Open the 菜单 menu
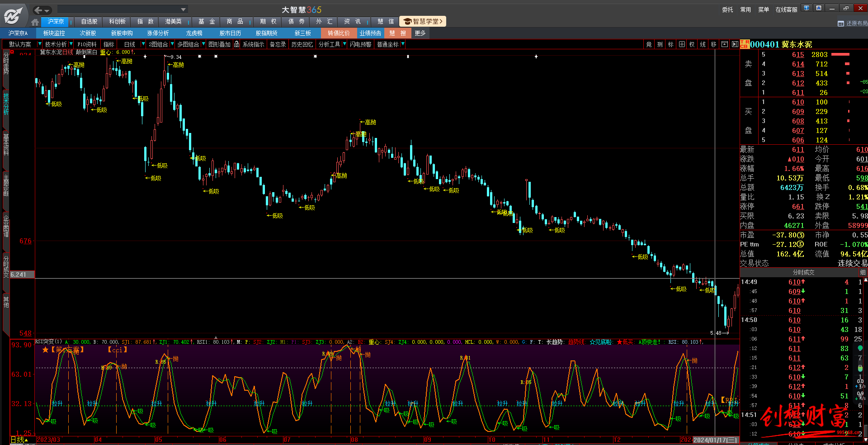This screenshot has width=868, height=445. click(764, 9)
